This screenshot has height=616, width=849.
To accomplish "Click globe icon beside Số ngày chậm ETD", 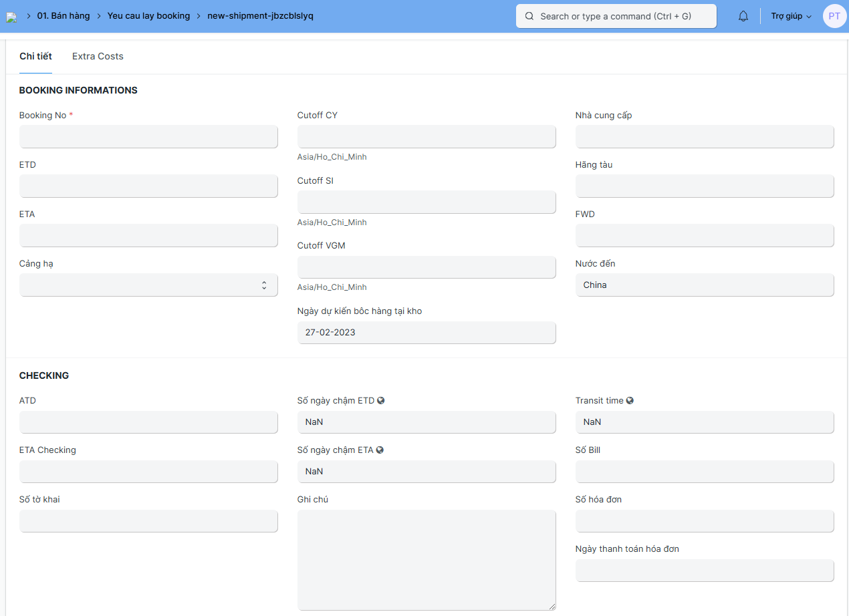I will (x=381, y=401).
